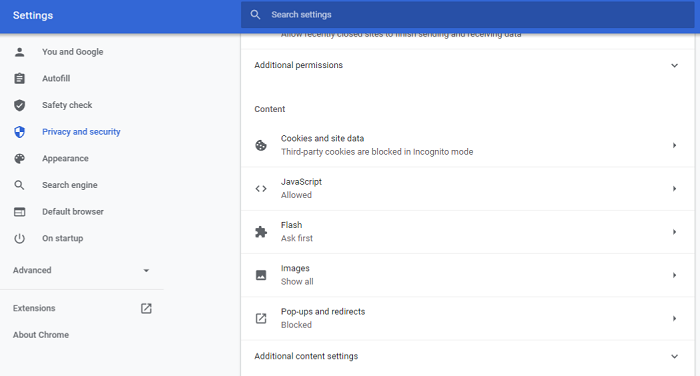The height and width of the screenshot is (376, 700).
Task: Open the About Chrome page
Action: pos(41,335)
